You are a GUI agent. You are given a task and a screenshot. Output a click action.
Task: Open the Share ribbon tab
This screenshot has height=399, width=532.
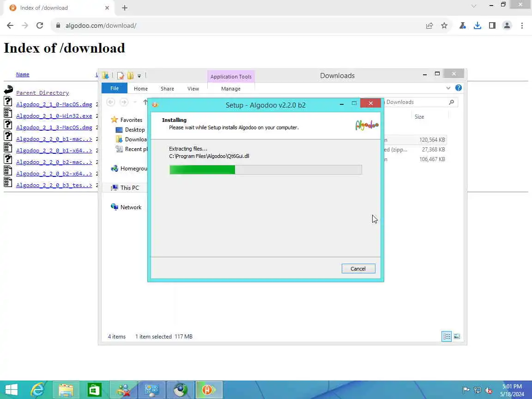(167, 89)
